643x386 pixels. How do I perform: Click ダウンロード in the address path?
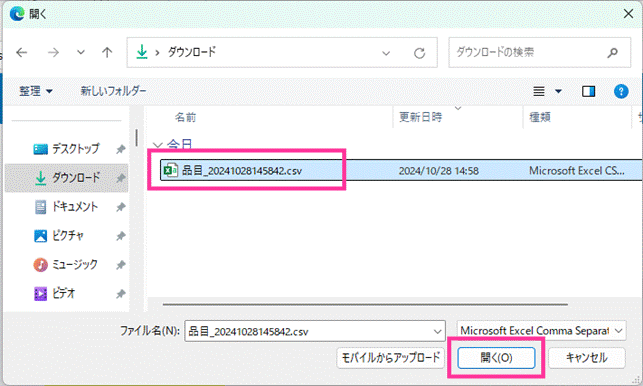click(192, 52)
